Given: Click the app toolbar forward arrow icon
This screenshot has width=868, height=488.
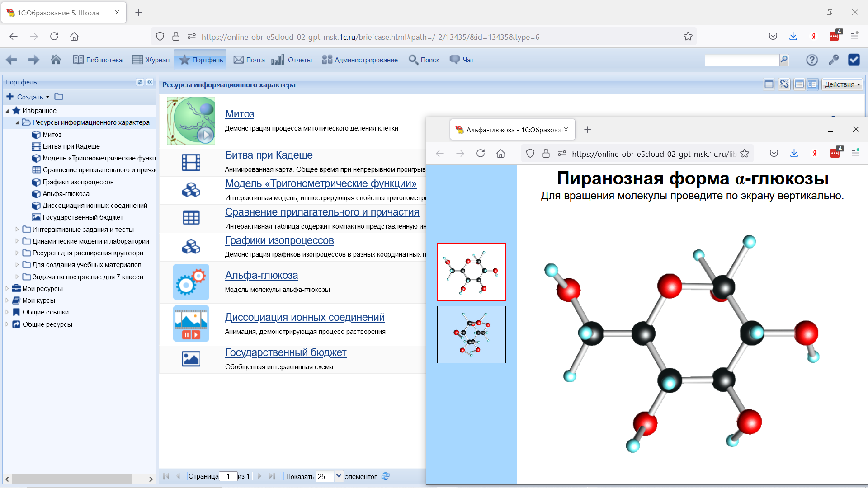Looking at the screenshot, I should [x=33, y=60].
